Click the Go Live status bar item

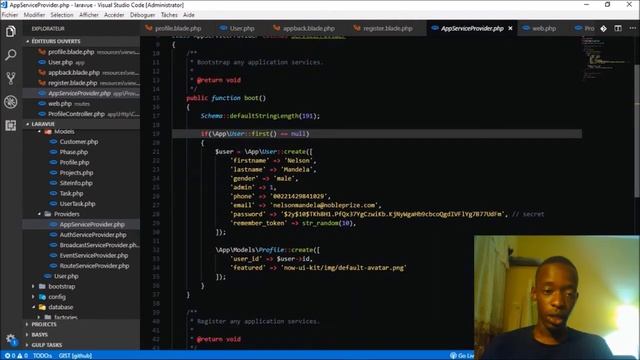click(x=462, y=356)
